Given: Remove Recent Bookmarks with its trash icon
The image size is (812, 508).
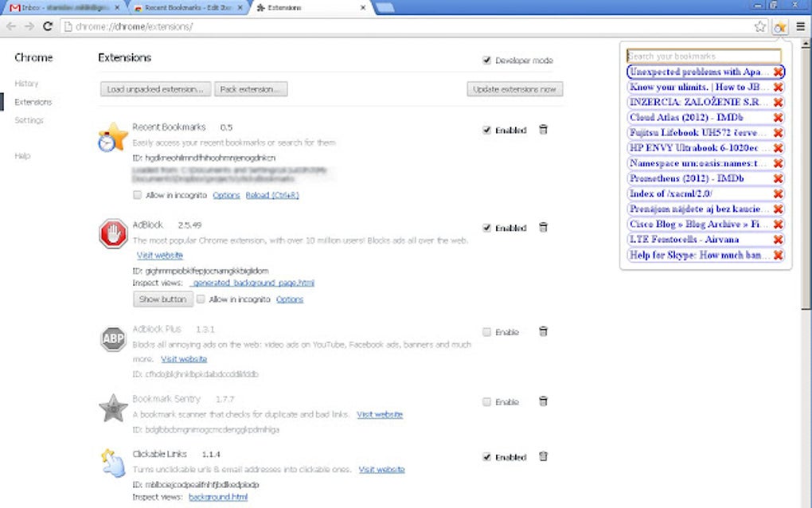Looking at the screenshot, I should pos(543,130).
